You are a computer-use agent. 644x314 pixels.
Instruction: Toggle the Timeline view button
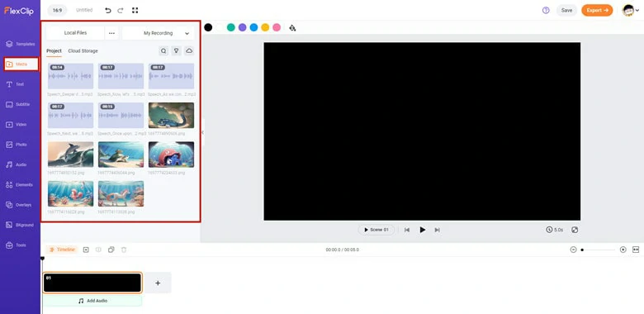coord(62,250)
